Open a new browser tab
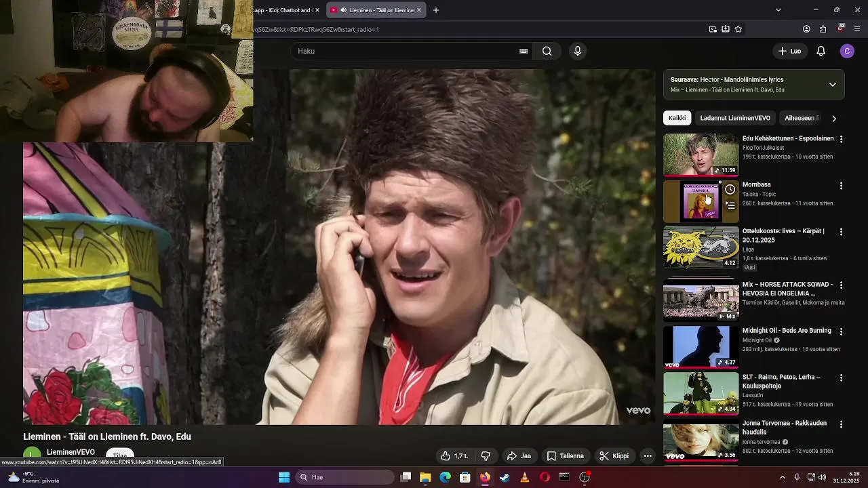The height and width of the screenshot is (488, 868). pos(436,10)
